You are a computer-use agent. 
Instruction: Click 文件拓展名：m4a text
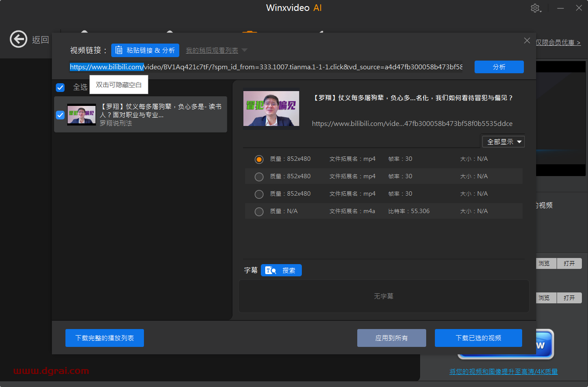click(x=352, y=211)
